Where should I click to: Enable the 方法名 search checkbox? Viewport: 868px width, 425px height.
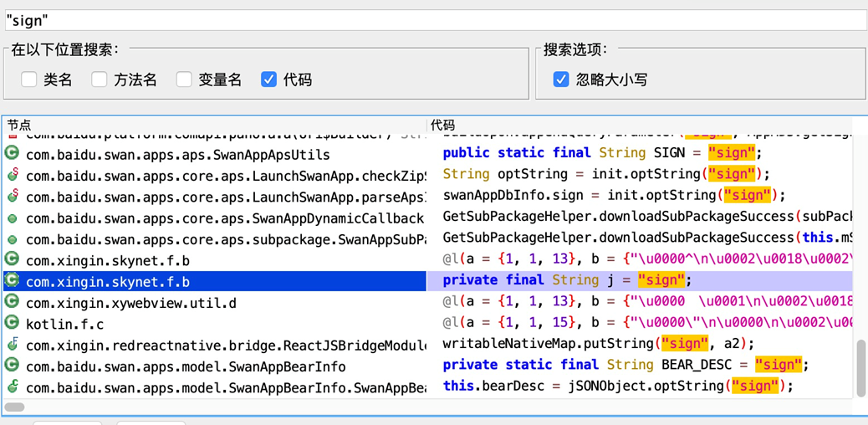click(x=100, y=79)
